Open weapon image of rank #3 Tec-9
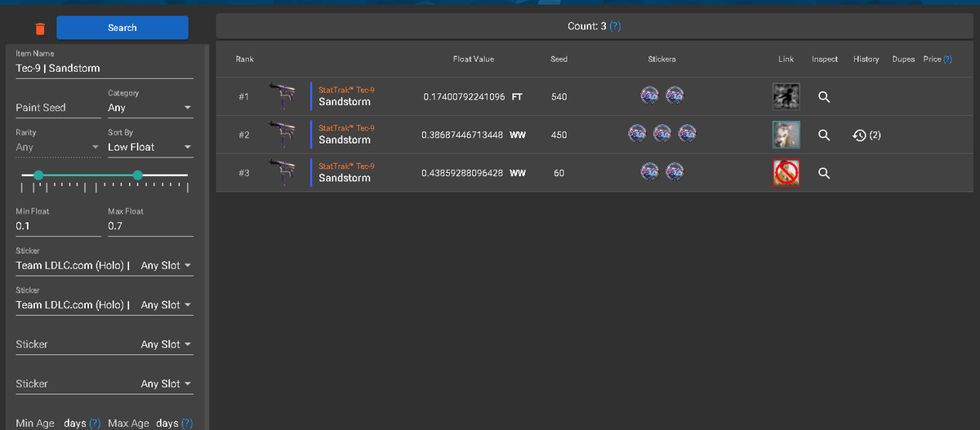This screenshot has width=980, height=430. pos(283,172)
